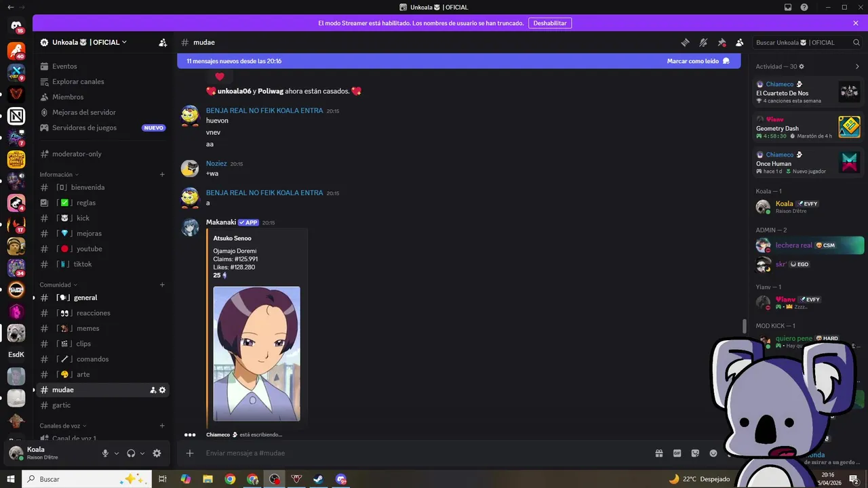868x488 pixels.
Task: Open Geometry Dash activity card
Action: point(808,127)
